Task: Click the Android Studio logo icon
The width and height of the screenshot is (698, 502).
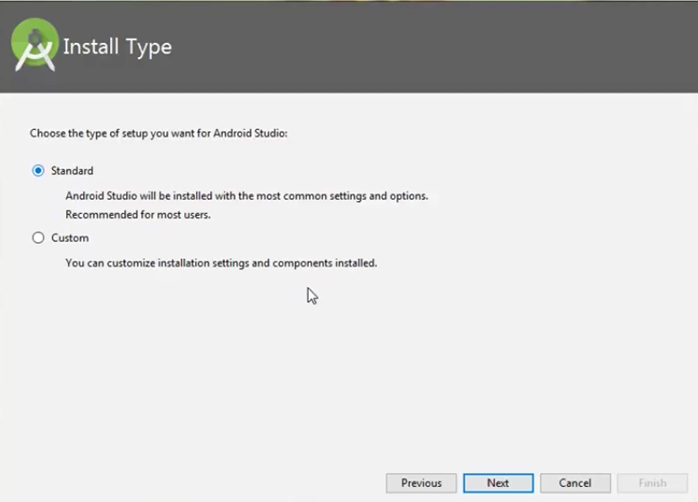Action: (35, 45)
